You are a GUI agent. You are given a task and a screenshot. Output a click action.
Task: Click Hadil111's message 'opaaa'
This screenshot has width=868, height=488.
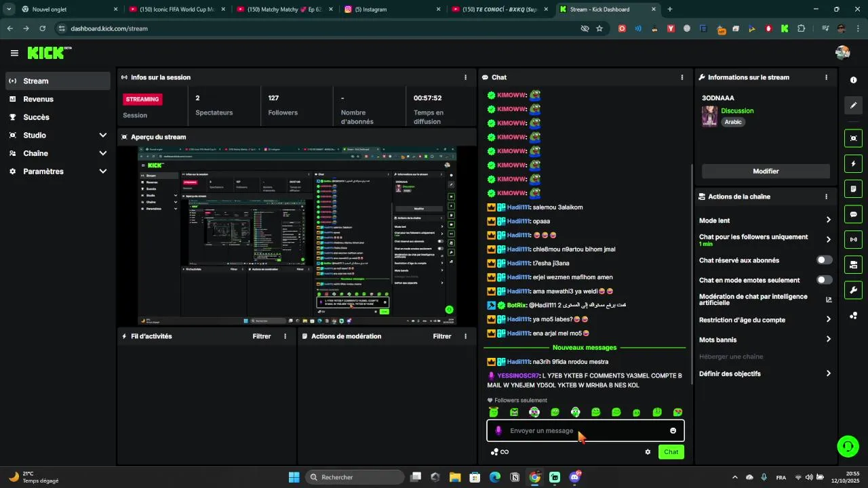(541, 221)
